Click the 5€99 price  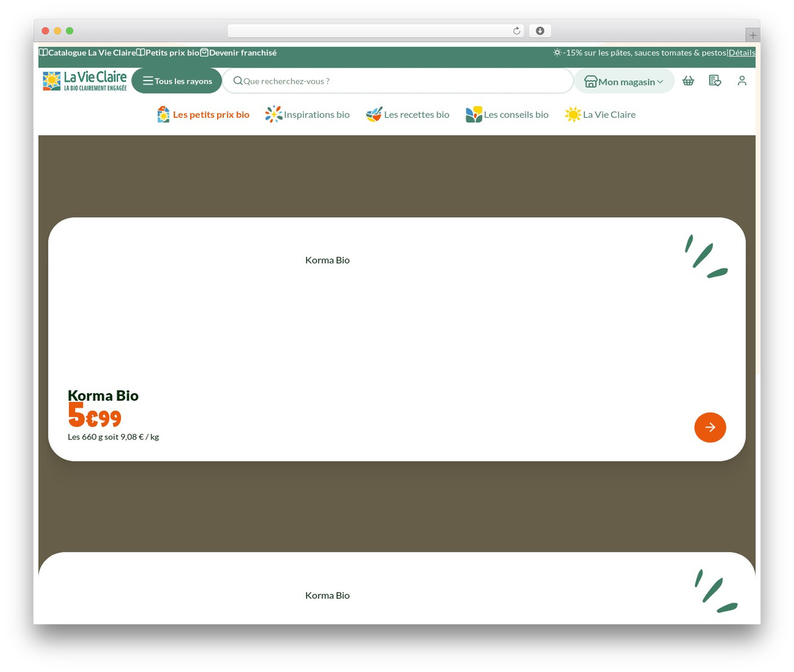click(x=94, y=416)
